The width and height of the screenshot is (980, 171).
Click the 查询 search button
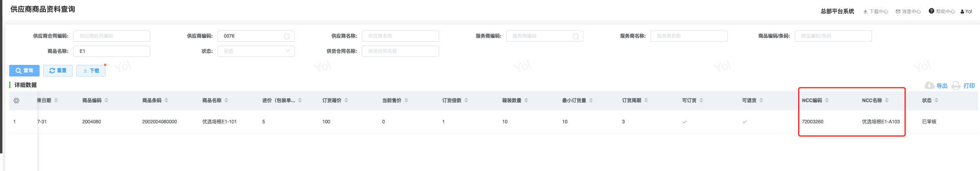24,70
